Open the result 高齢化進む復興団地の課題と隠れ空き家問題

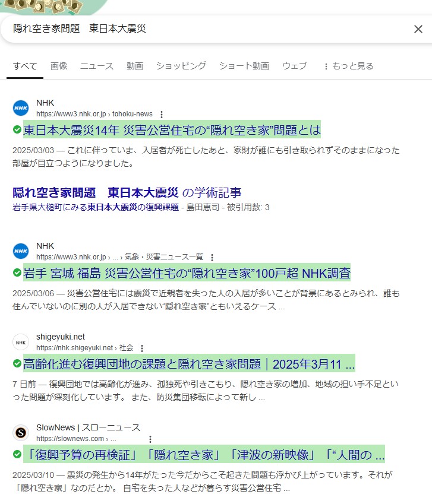click(189, 364)
